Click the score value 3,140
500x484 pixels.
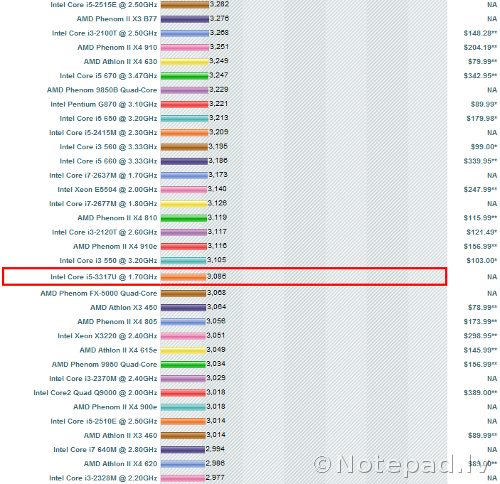click(x=217, y=189)
